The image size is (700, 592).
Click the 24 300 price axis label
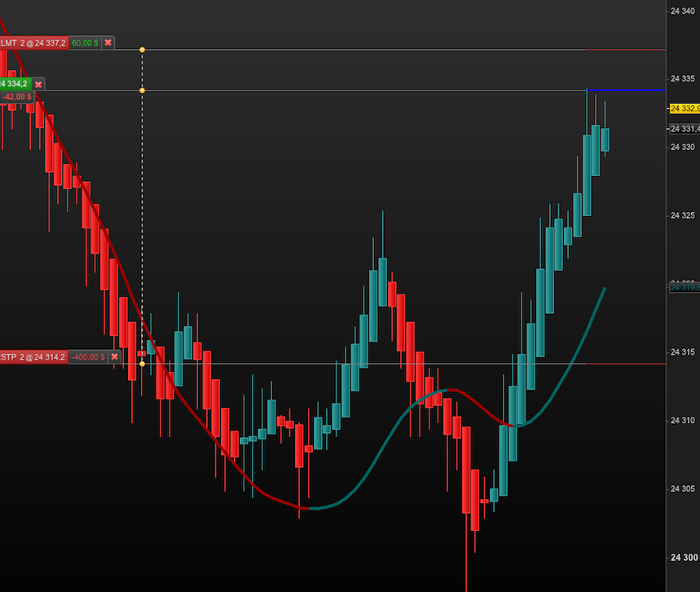684,558
